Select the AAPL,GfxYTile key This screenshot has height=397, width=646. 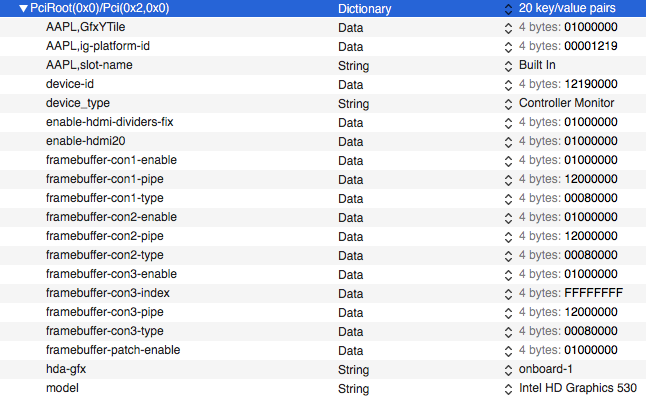pos(85,27)
